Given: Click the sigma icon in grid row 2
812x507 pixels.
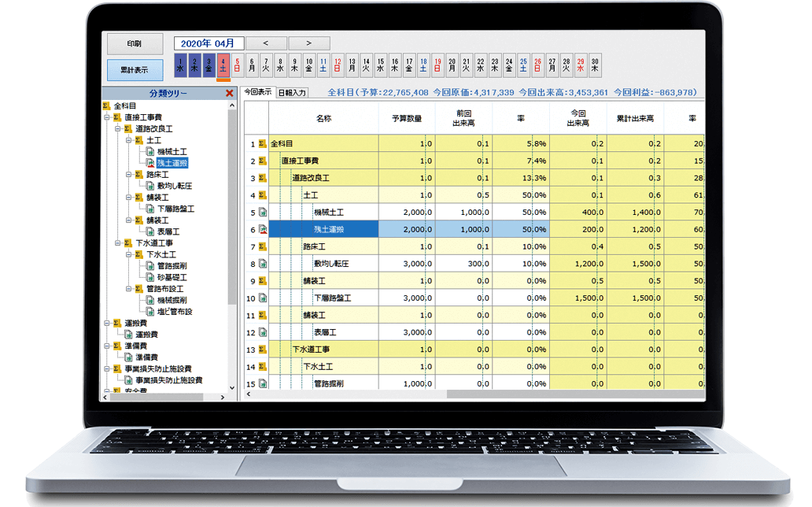Looking at the screenshot, I should coord(262,161).
